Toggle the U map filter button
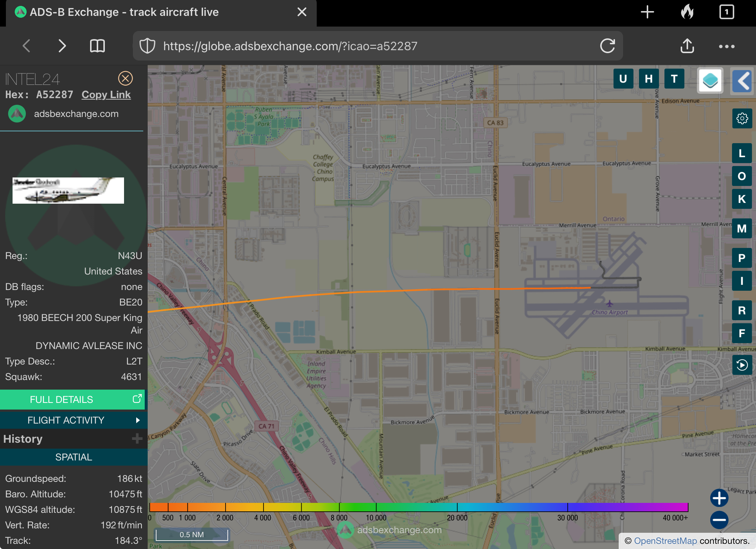The image size is (756, 549). tap(623, 79)
